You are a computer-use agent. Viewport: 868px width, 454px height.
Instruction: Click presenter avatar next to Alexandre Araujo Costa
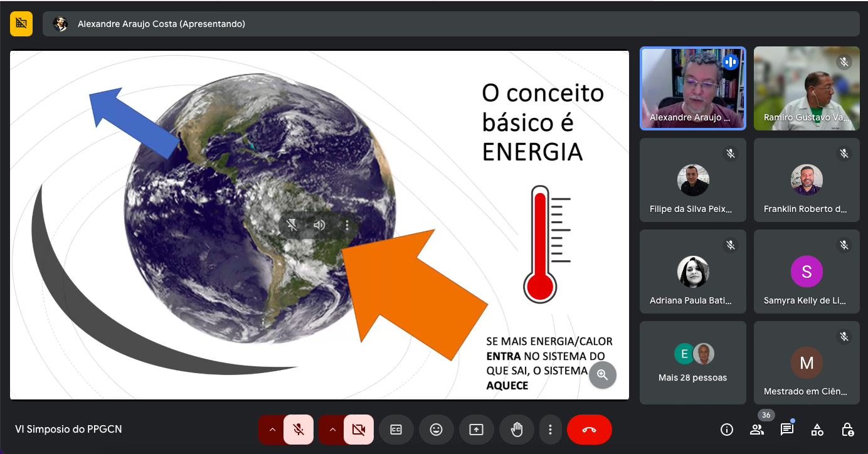(x=60, y=24)
